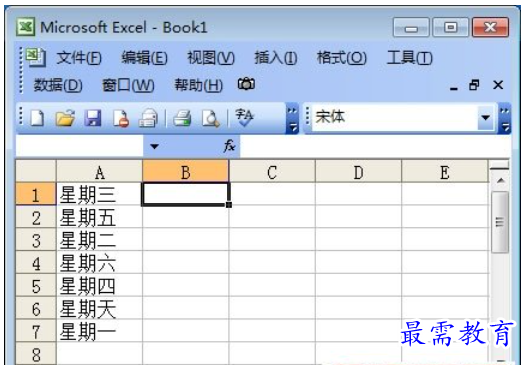Select column B header

pyautogui.click(x=186, y=172)
